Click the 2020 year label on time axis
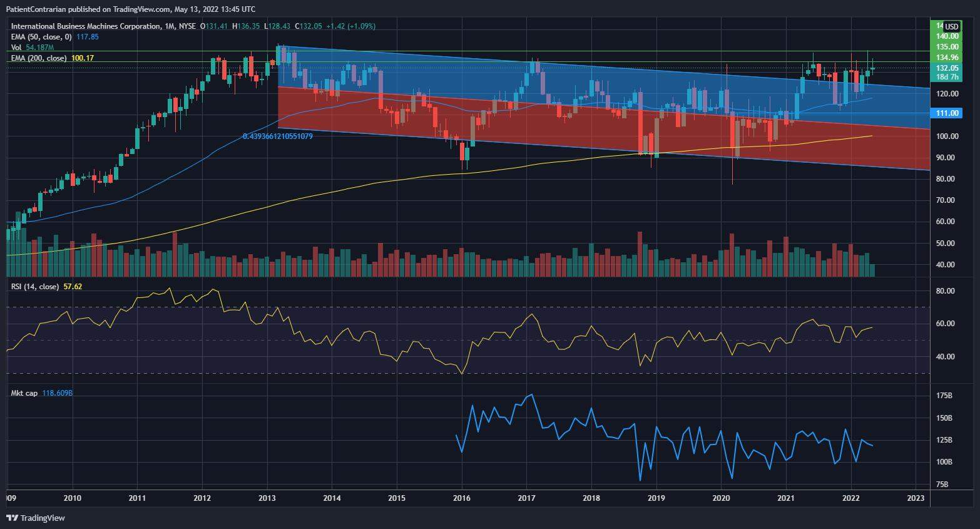Screen dimensions: 980x529 (722, 498)
